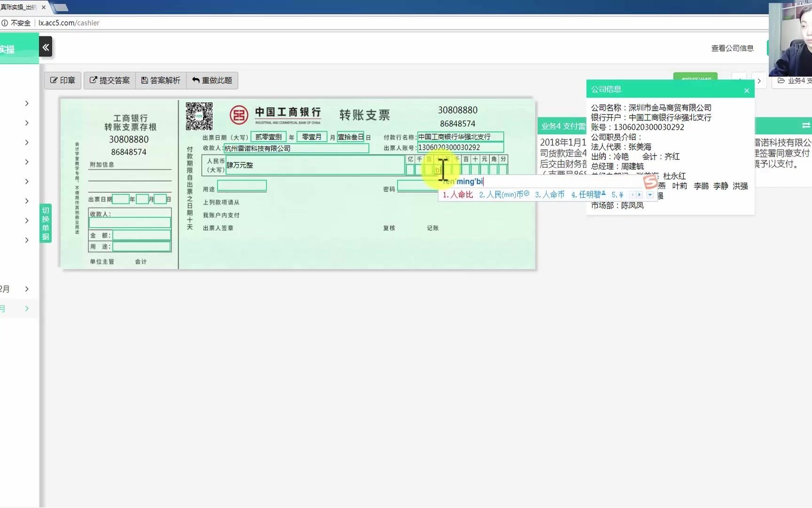Click 重做此题 to redo the question
Screen dimensions: 812x508
pos(212,80)
